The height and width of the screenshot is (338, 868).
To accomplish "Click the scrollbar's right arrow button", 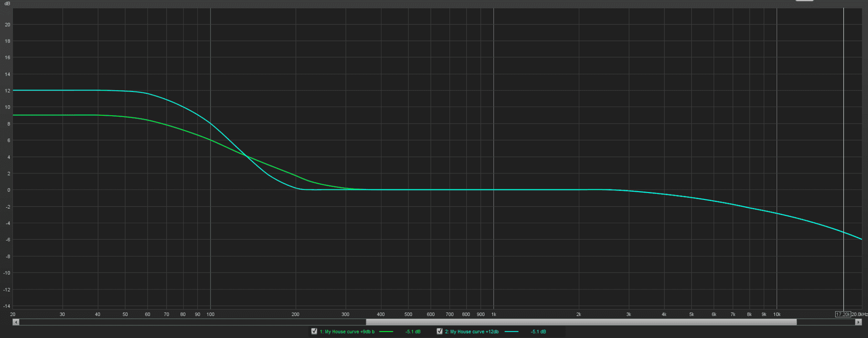I will click(858, 322).
